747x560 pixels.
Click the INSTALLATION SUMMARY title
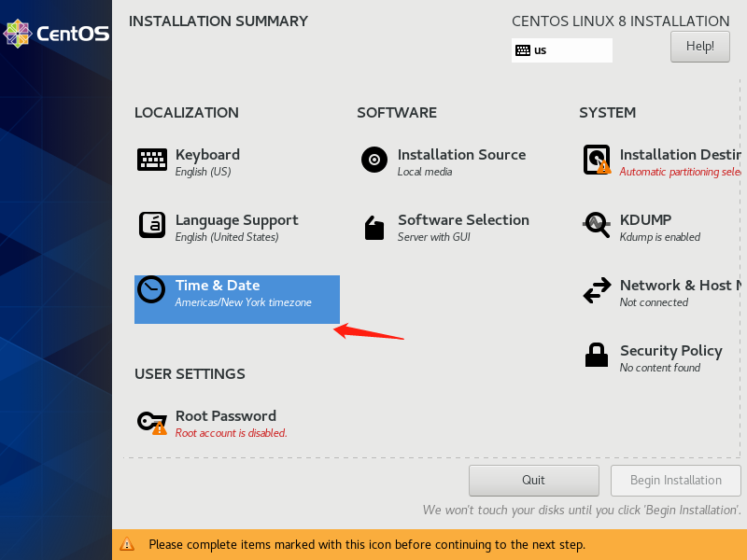click(x=218, y=21)
